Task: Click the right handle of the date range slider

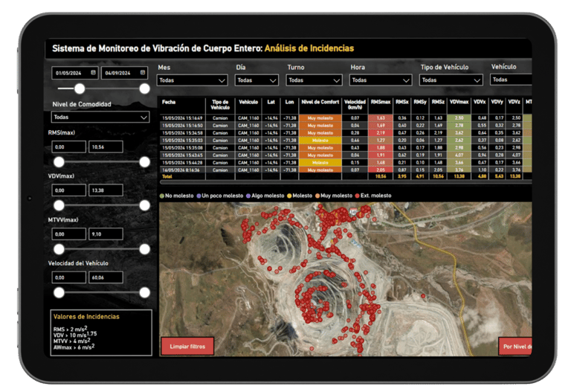Action: pyautogui.click(x=144, y=89)
